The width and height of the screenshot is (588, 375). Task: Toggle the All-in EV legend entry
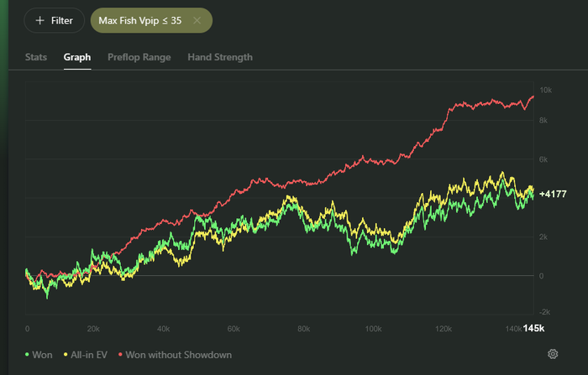pos(86,355)
